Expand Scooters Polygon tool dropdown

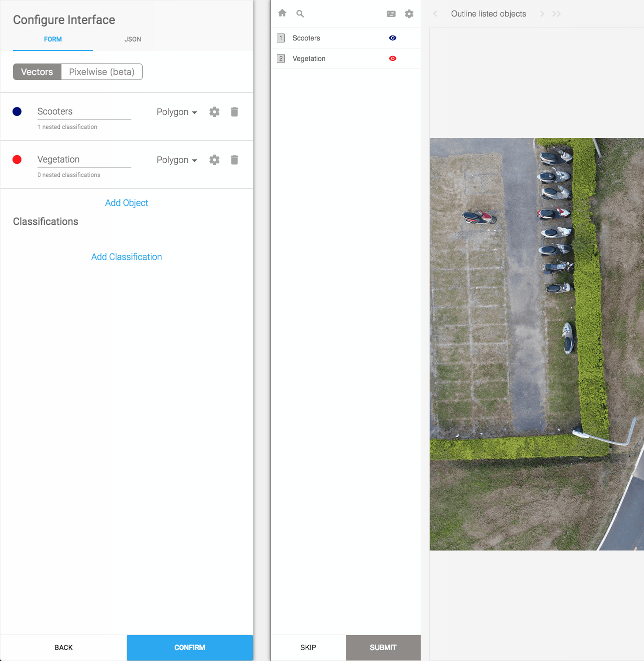(177, 112)
